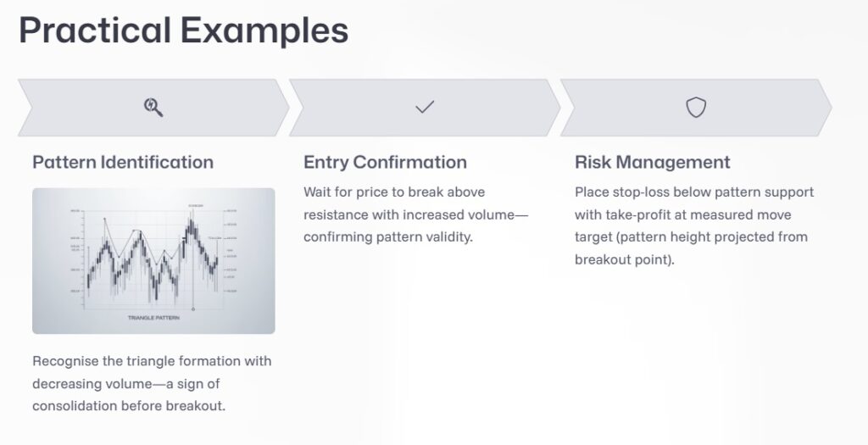Image resolution: width=868 pixels, height=445 pixels.
Task: Click the text "confirming pattern validity"
Action: (387, 236)
